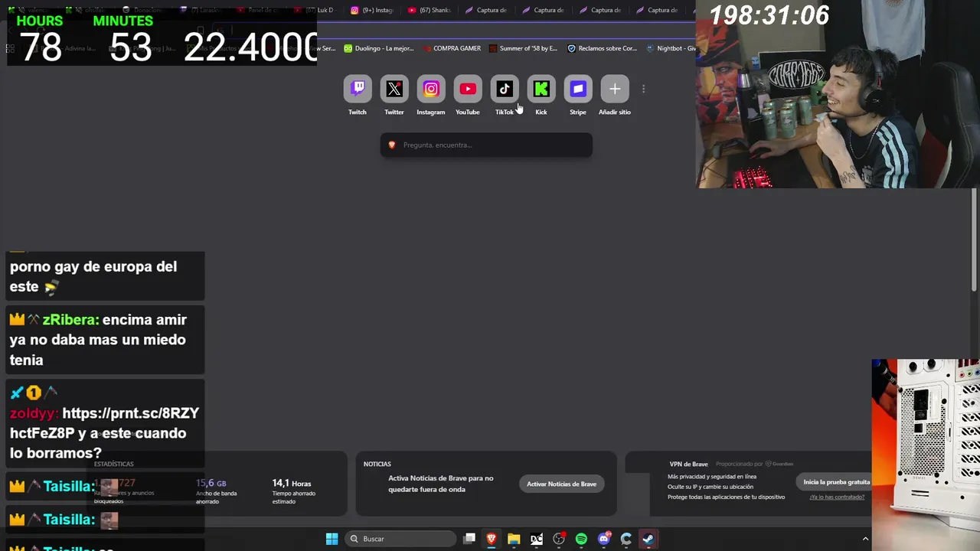Image resolution: width=980 pixels, height=551 pixels.
Task: Open Task View on the taskbar
Action: 469,539
